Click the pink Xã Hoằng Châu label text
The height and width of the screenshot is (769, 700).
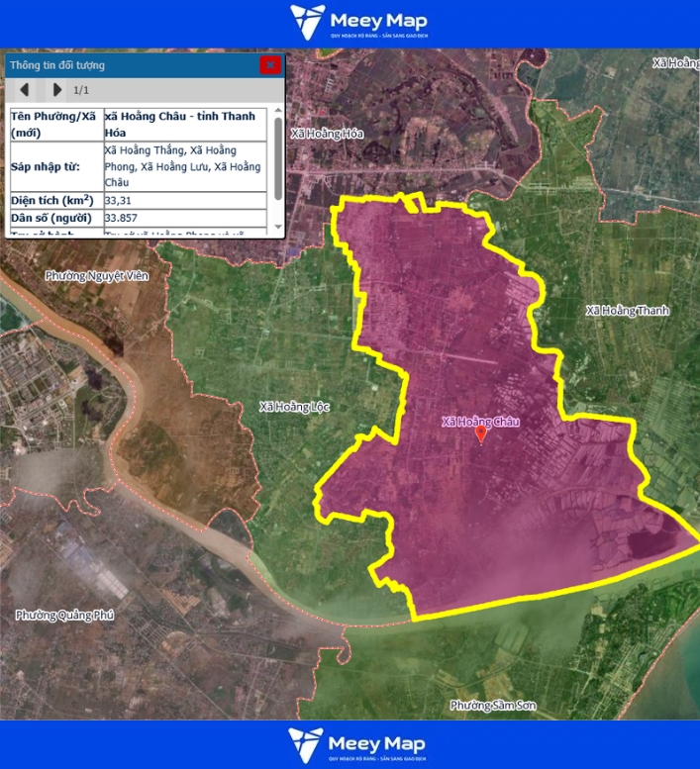[x=480, y=422]
